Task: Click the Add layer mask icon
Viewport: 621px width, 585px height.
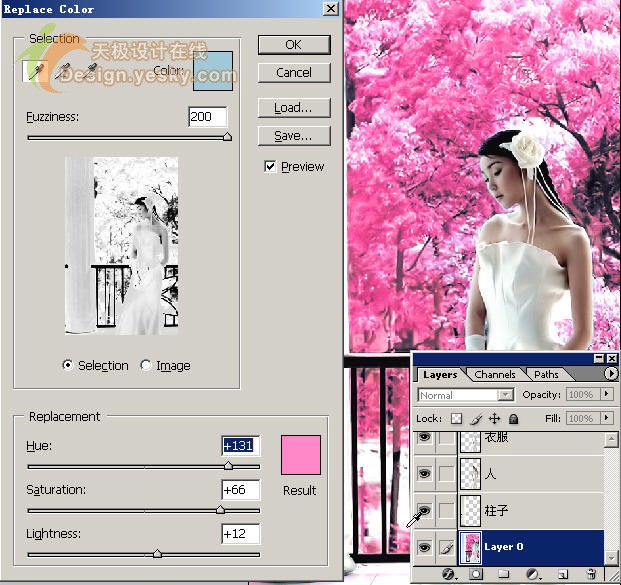Action: pyautogui.click(x=476, y=574)
